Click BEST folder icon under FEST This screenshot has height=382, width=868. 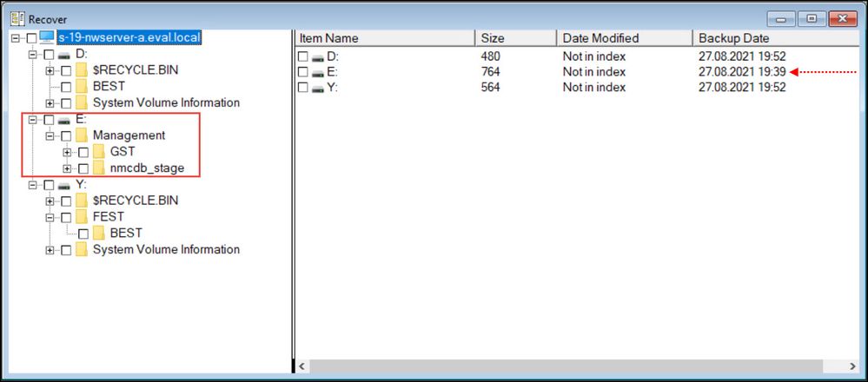coord(99,233)
